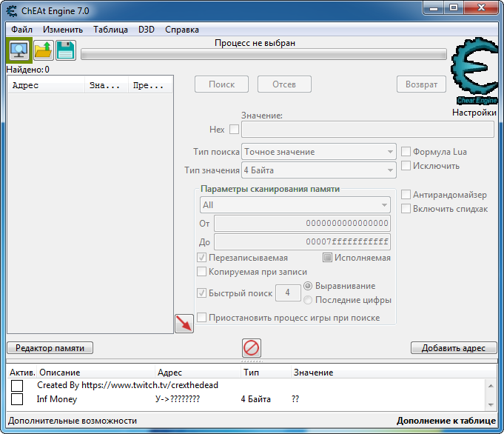The image size is (504, 434).
Task: Expand Тип значения dropdown
Action: 318,170
